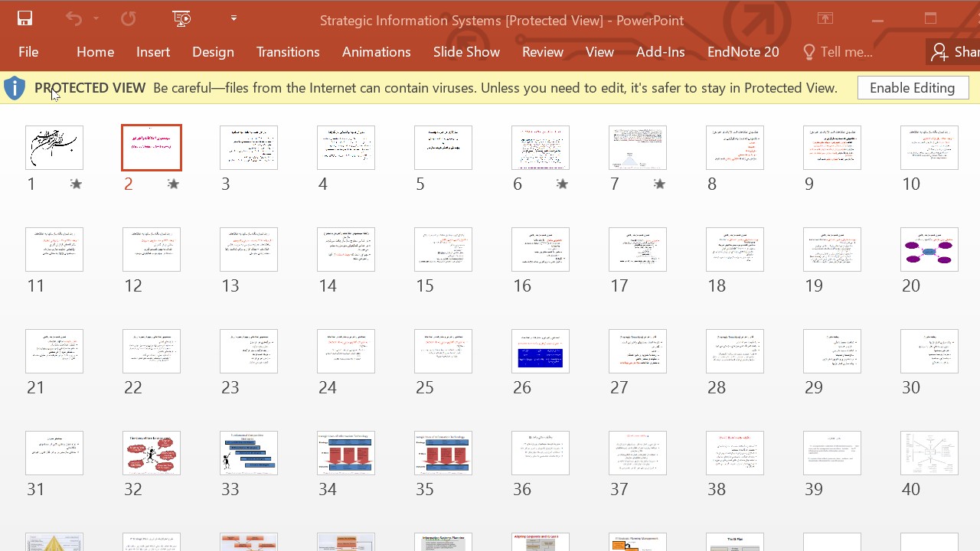
Task: Select slide 26 with blue box
Action: tap(541, 351)
